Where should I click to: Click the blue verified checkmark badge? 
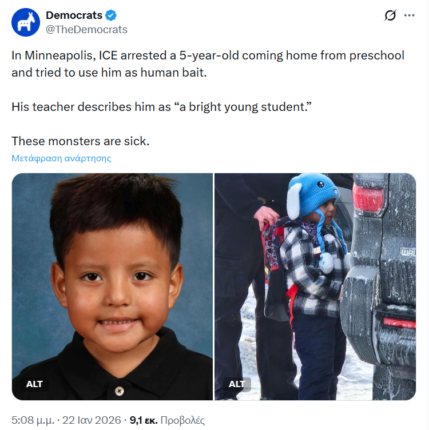point(111,15)
